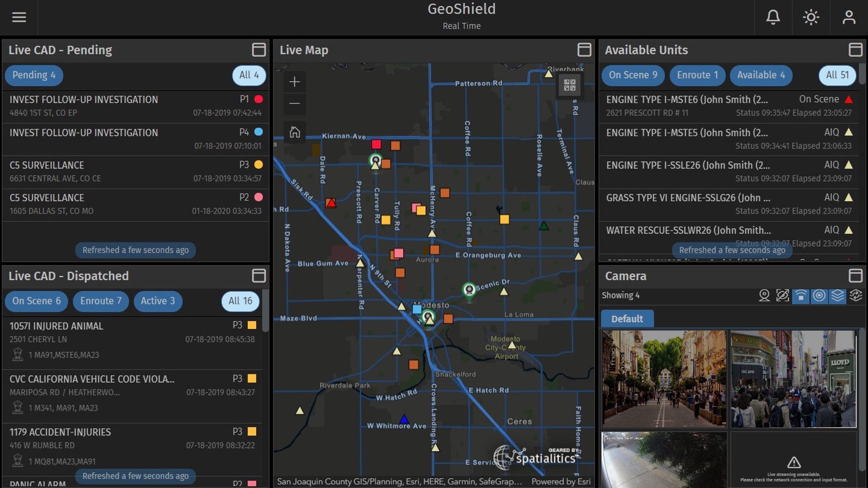Open the user profile icon
The width and height of the screenshot is (868, 488).
pyautogui.click(x=848, y=17)
